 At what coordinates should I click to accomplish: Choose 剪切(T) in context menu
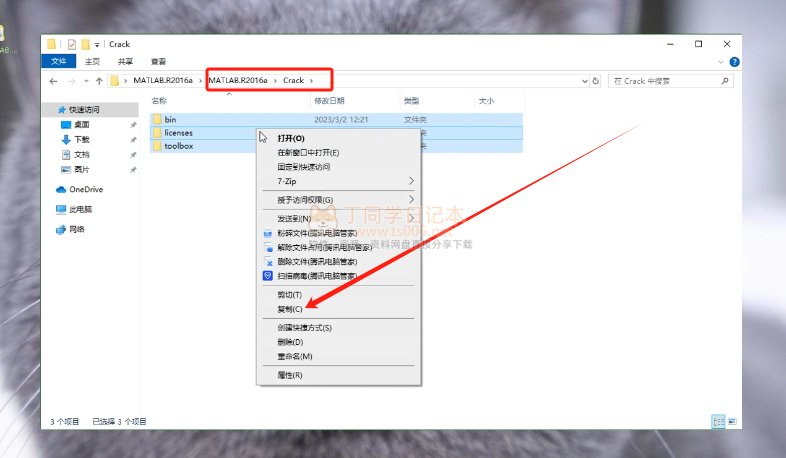(x=339, y=295)
